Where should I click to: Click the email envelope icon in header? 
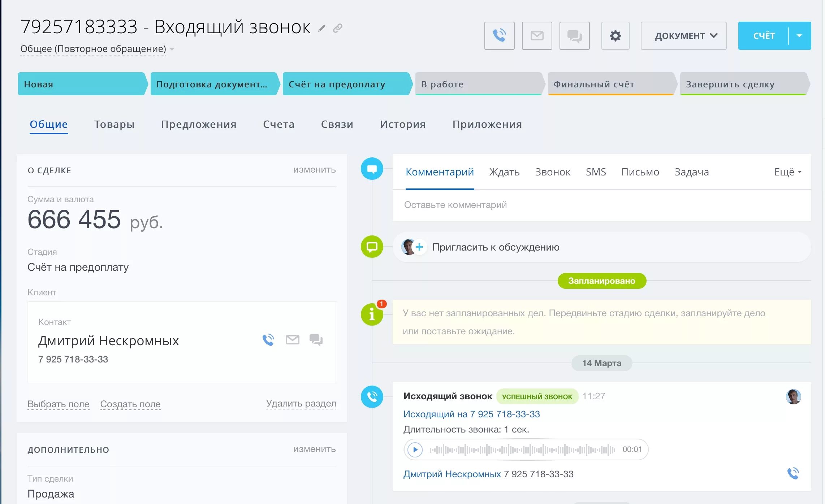[537, 35]
